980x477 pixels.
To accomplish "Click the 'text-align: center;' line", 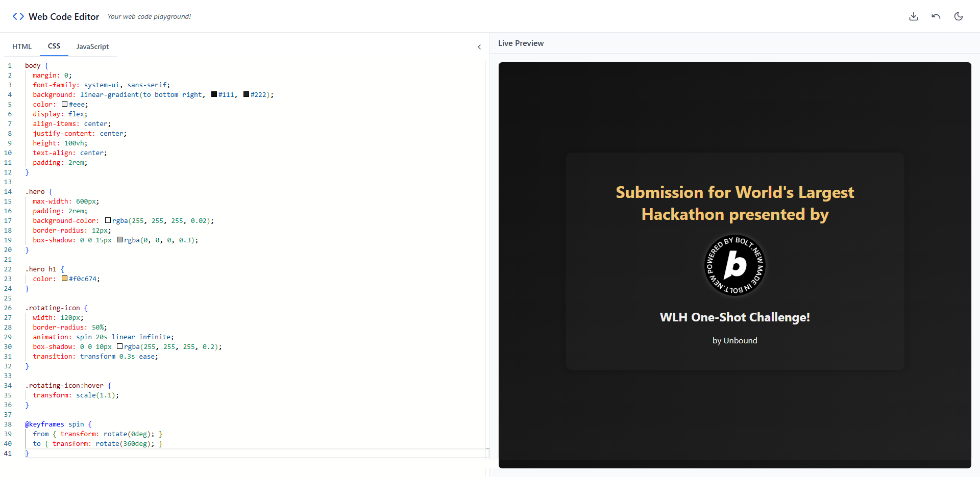I will [70, 153].
